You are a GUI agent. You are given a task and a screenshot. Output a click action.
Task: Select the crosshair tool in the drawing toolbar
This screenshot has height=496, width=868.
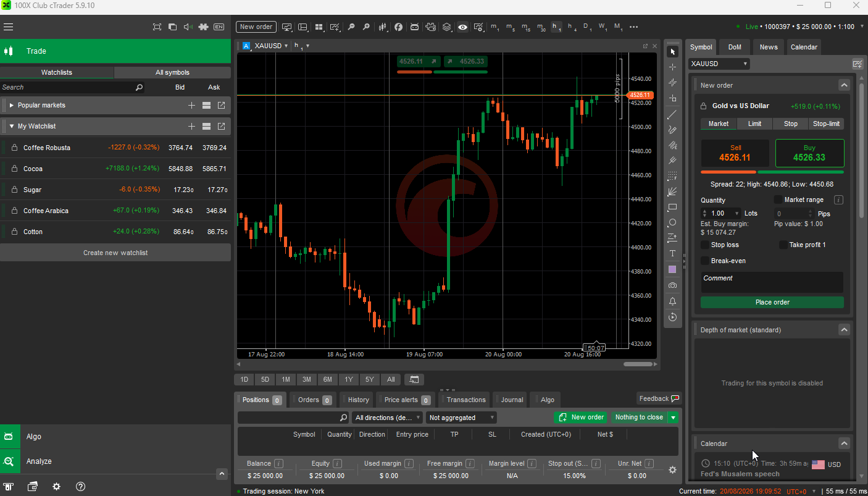673,67
